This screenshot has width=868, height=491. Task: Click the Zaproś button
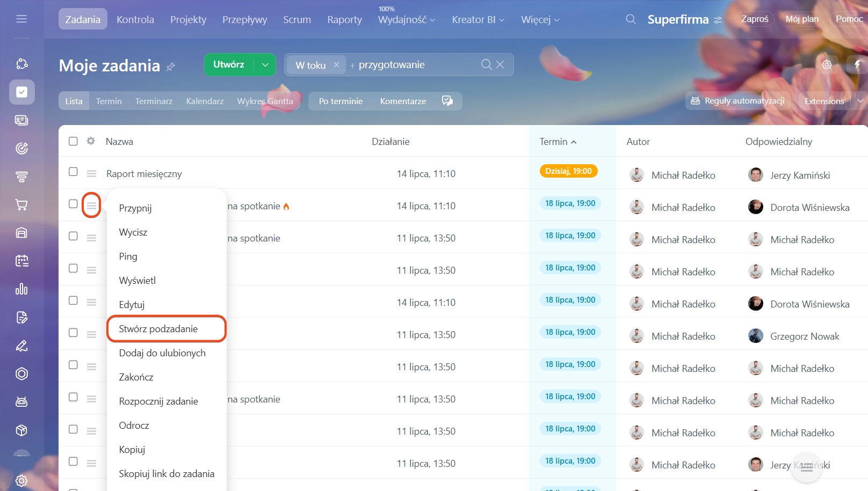[x=755, y=19]
